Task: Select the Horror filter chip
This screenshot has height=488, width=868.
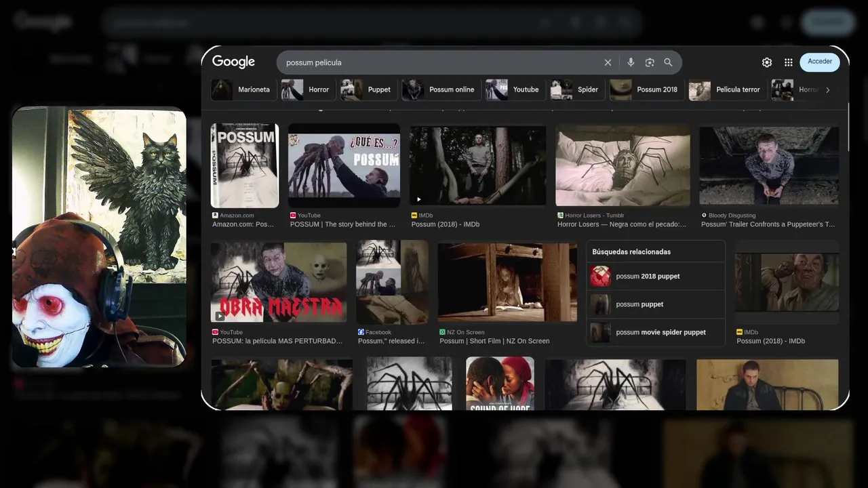Action: coord(307,89)
